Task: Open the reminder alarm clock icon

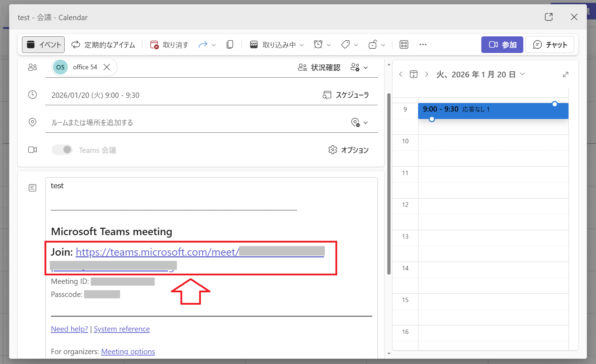Action: pos(318,44)
